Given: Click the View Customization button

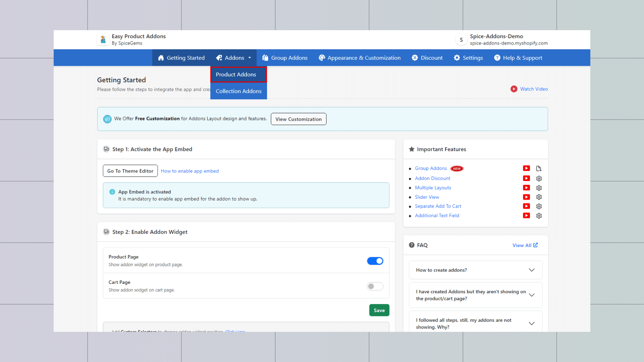Looking at the screenshot, I should tap(298, 119).
